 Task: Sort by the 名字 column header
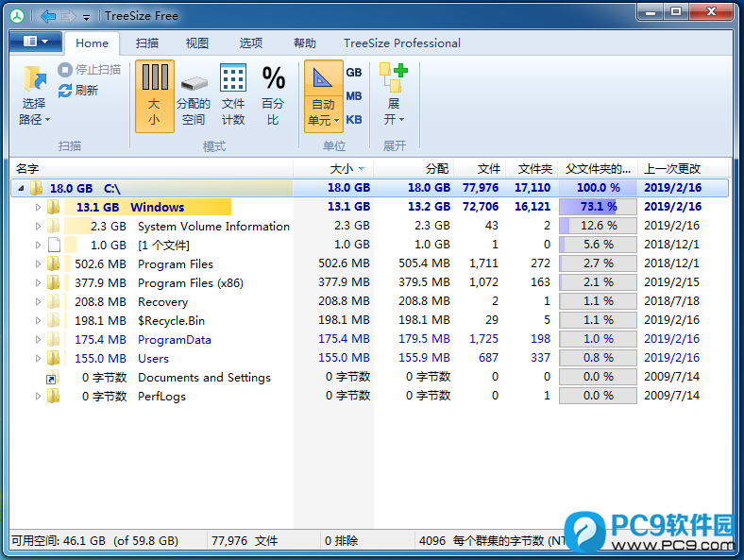tap(151, 168)
